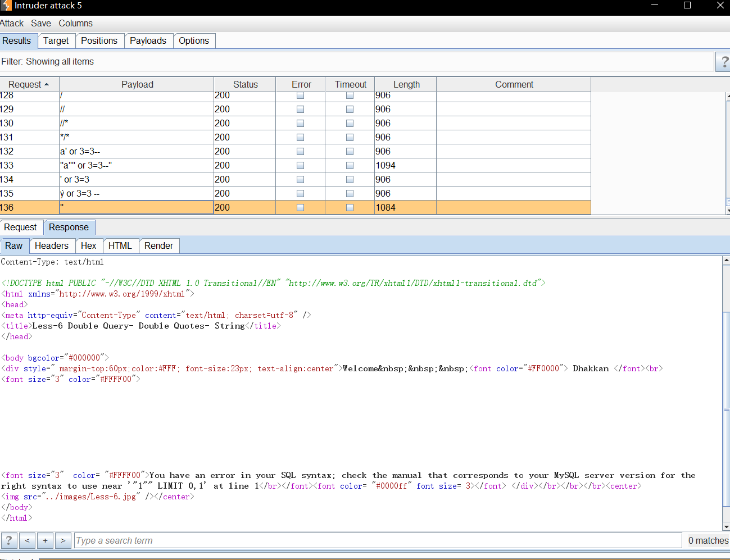
Task: Switch to the Positions tab
Action: pos(99,40)
